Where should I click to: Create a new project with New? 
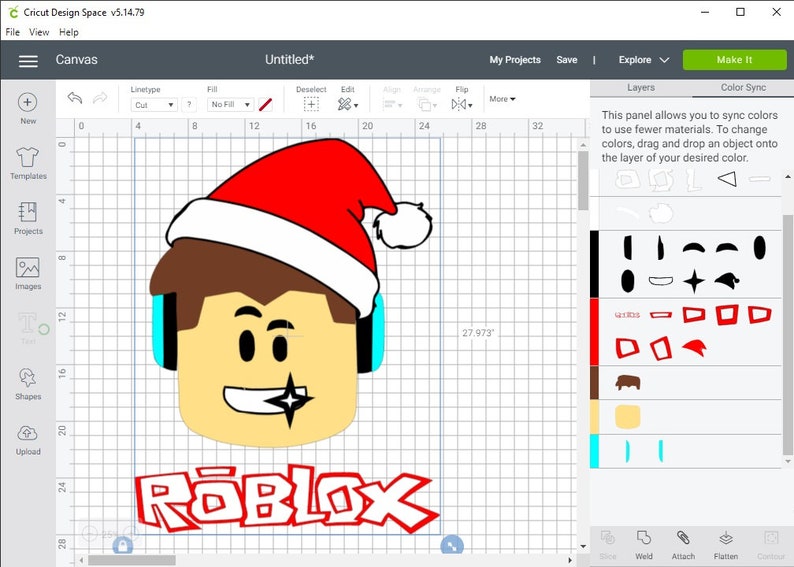click(x=28, y=108)
